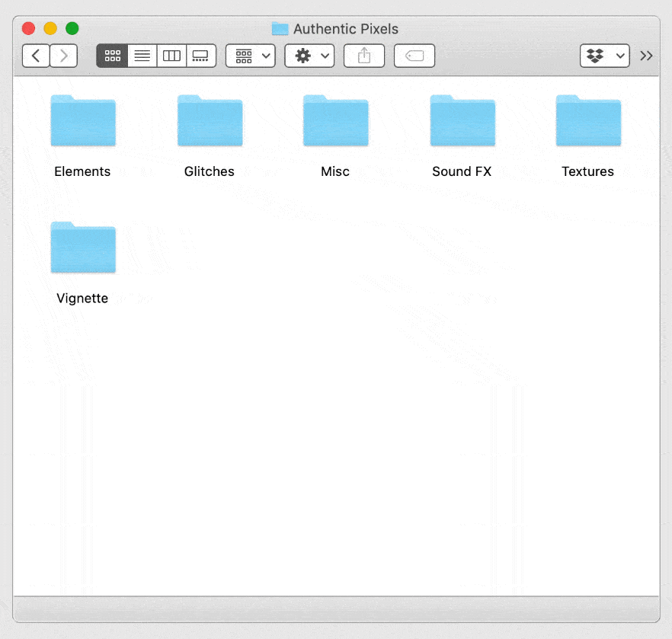672x639 pixels.
Task: Click the Edit Tags button
Action: [414, 56]
